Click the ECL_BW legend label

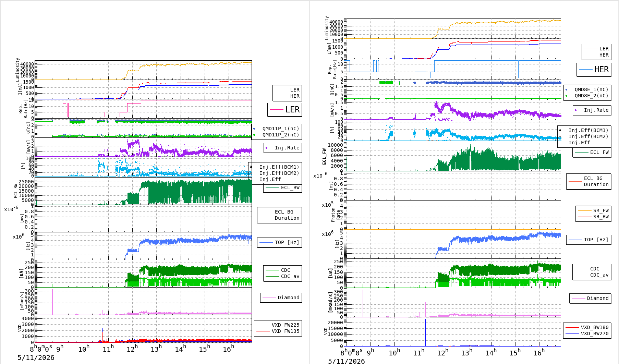[290, 187]
